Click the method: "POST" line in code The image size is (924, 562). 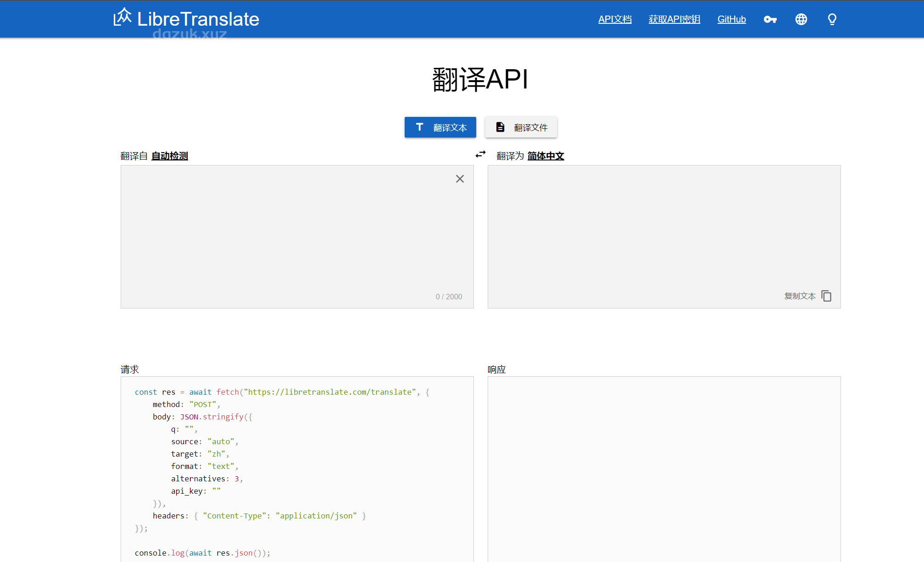(x=186, y=404)
